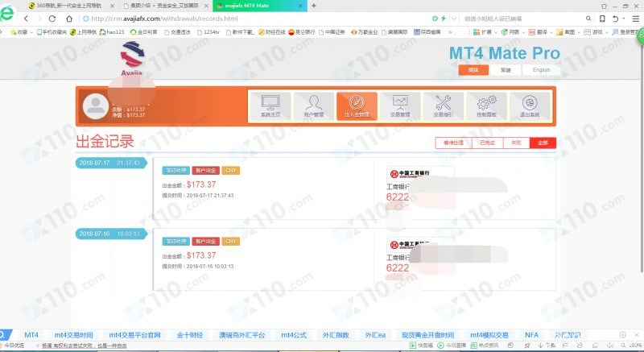Click the mt4交易时间 suggestion link
This screenshot has width=644, height=352.
click(x=73, y=335)
